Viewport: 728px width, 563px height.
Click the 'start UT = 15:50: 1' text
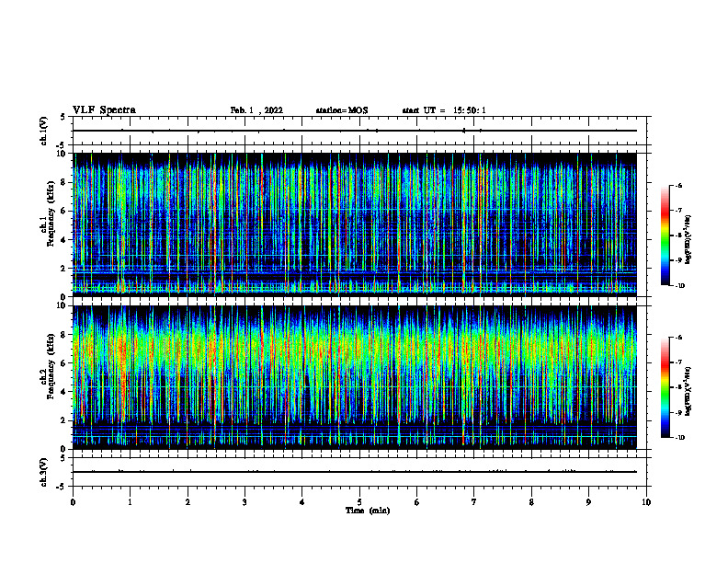(444, 110)
